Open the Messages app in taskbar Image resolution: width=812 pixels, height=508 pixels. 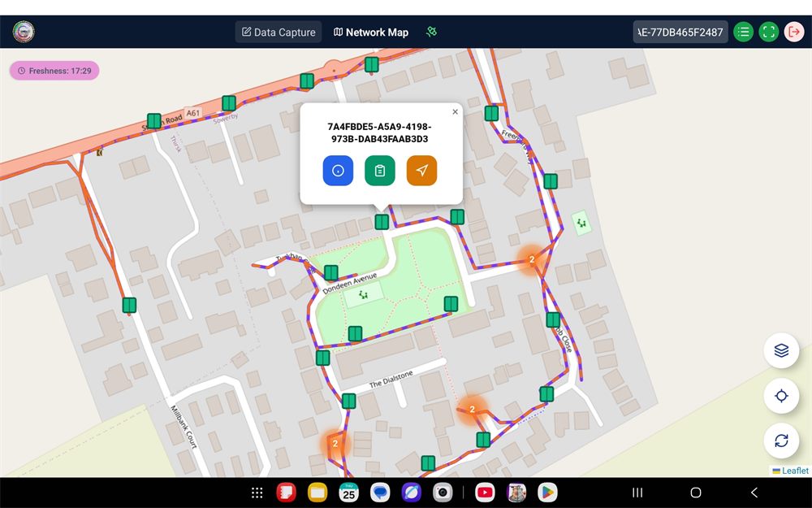pyautogui.click(x=380, y=493)
